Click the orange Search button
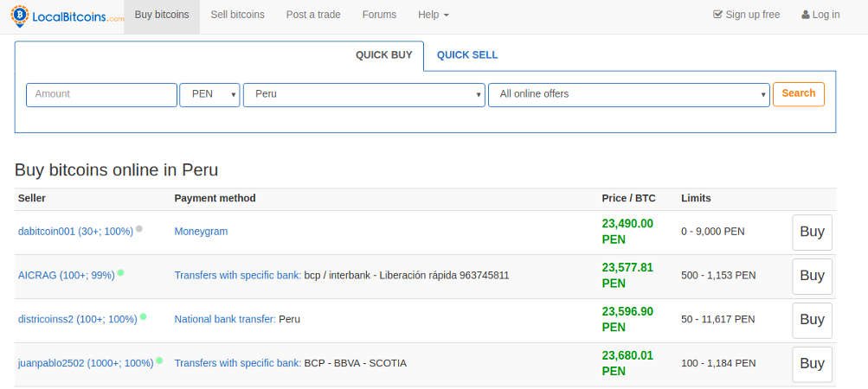 (x=798, y=94)
